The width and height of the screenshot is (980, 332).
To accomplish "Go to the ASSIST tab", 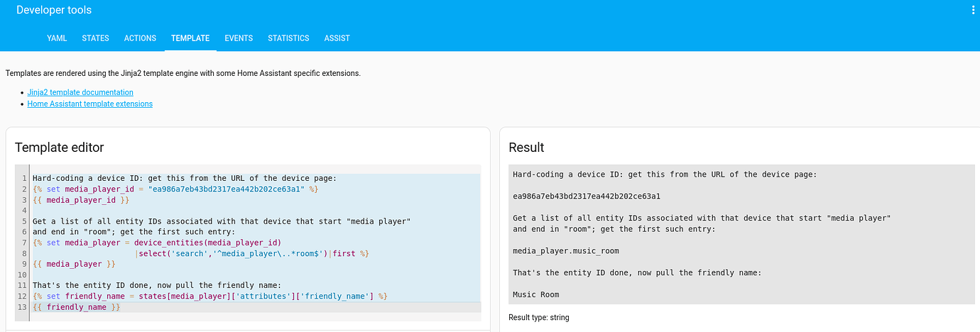I will [x=337, y=38].
